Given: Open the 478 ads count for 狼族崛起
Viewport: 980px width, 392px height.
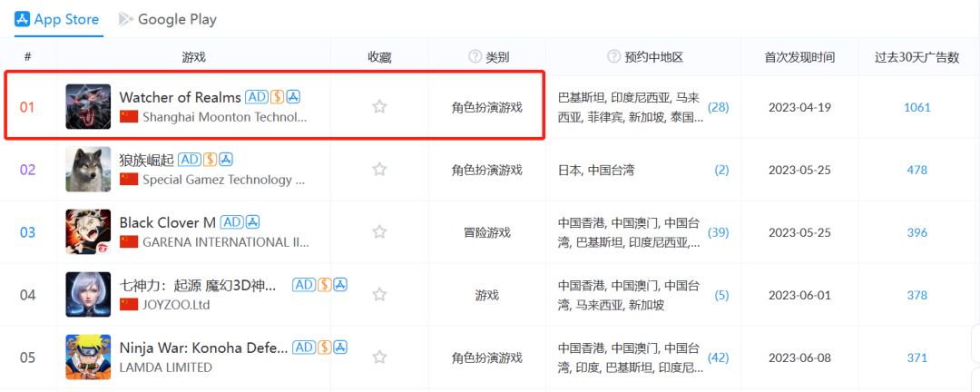Looking at the screenshot, I should pyautogui.click(x=916, y=170).
